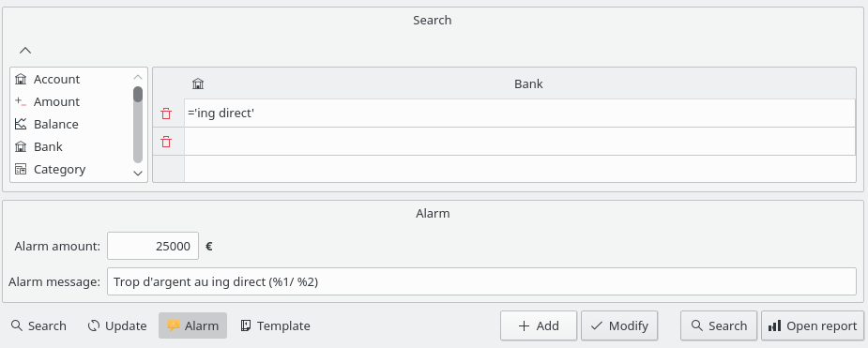
Task: Delete the ='ing direct' condition row
Action: point(166,114)
